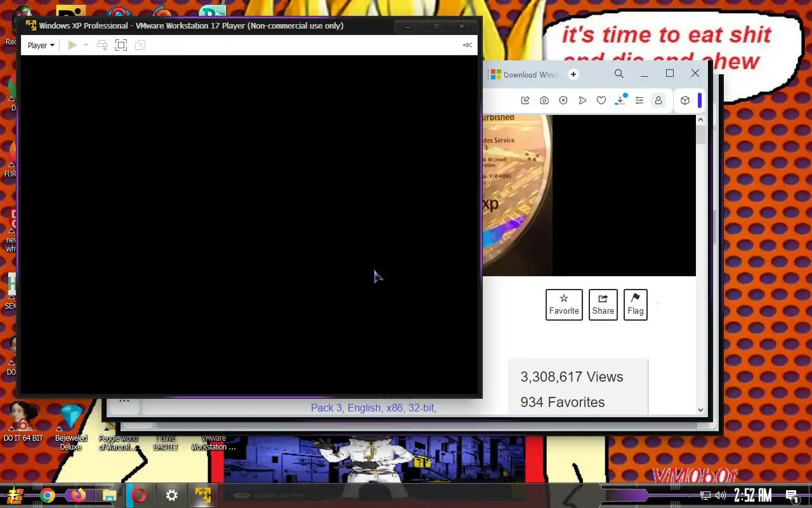The height and width of the screenshot is (508, 812).
Task: Click the network icon in system tray
Action: coord(705,495)
